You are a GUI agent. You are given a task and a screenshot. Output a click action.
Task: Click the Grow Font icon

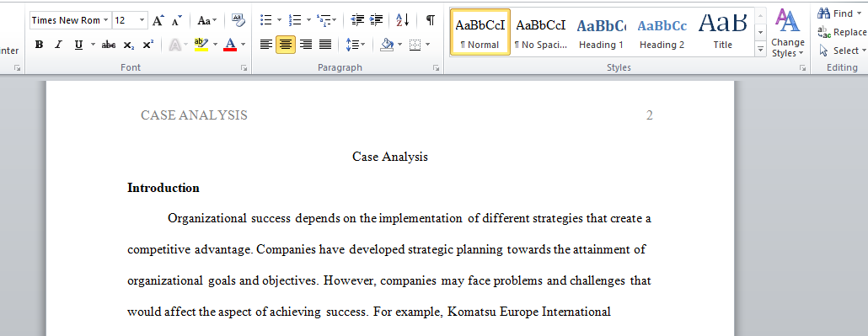point(158,20)
